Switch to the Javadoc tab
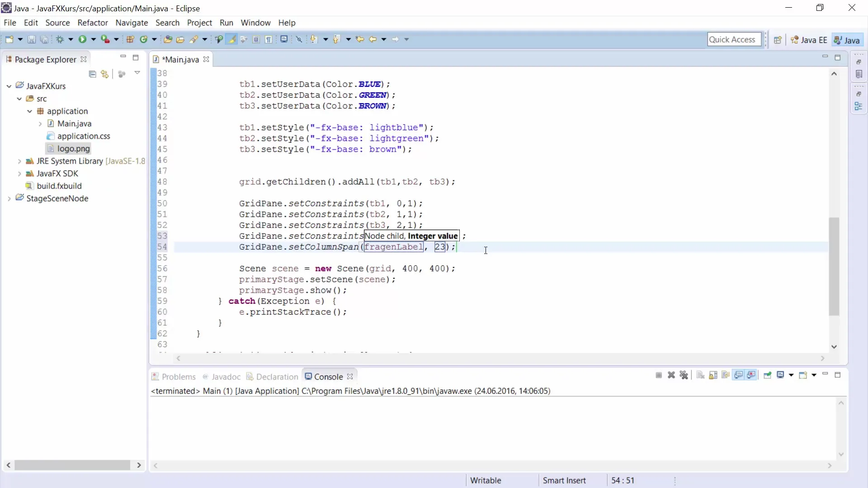This screenshot has height=488, width=868. [222, 376]
